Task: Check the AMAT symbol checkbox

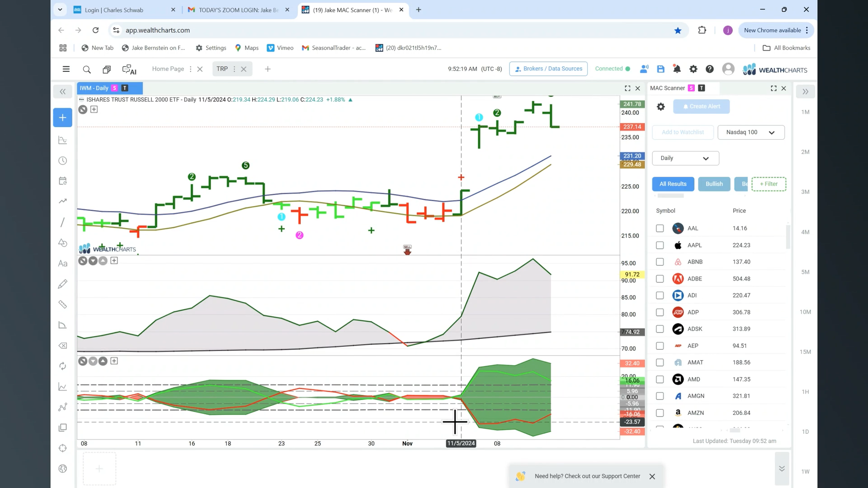Action: 660,362
